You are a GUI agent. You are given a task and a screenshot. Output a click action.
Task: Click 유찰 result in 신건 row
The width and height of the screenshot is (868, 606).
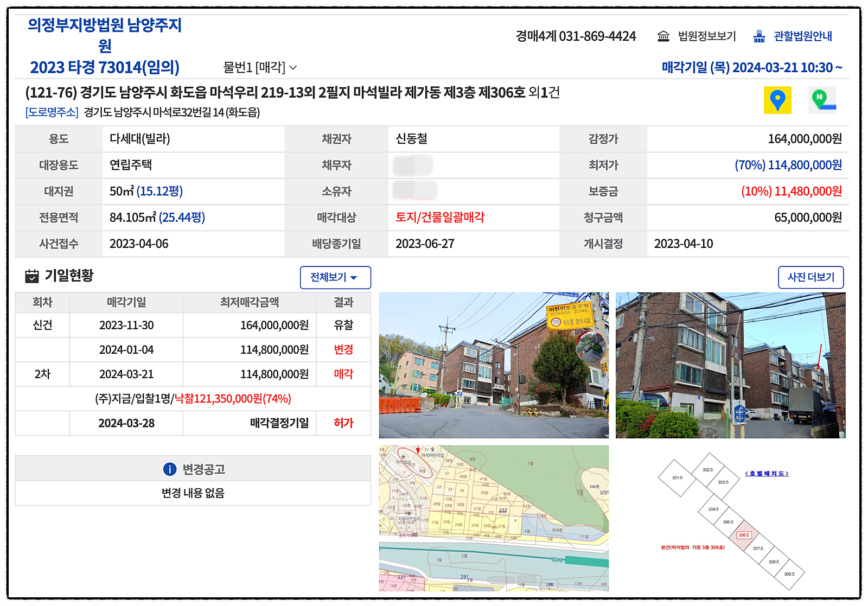[x=343, y=325]
